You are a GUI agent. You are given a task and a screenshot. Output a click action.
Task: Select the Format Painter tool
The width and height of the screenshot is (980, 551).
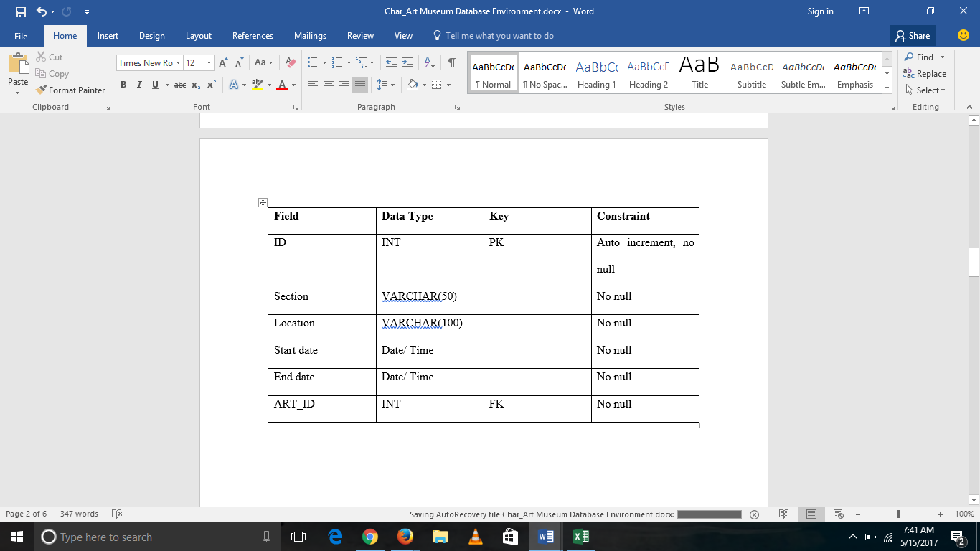(x=70, y=90)
